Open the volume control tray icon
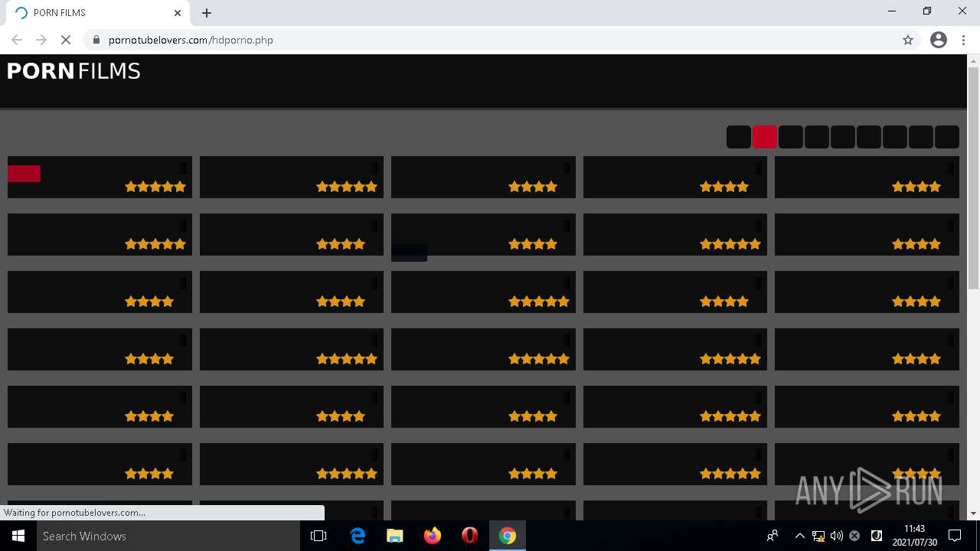 tap(837, 536)
